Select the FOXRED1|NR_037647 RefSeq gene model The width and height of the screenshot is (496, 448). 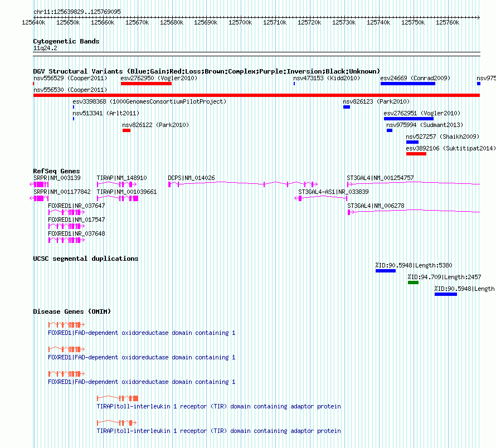[66, 212]
